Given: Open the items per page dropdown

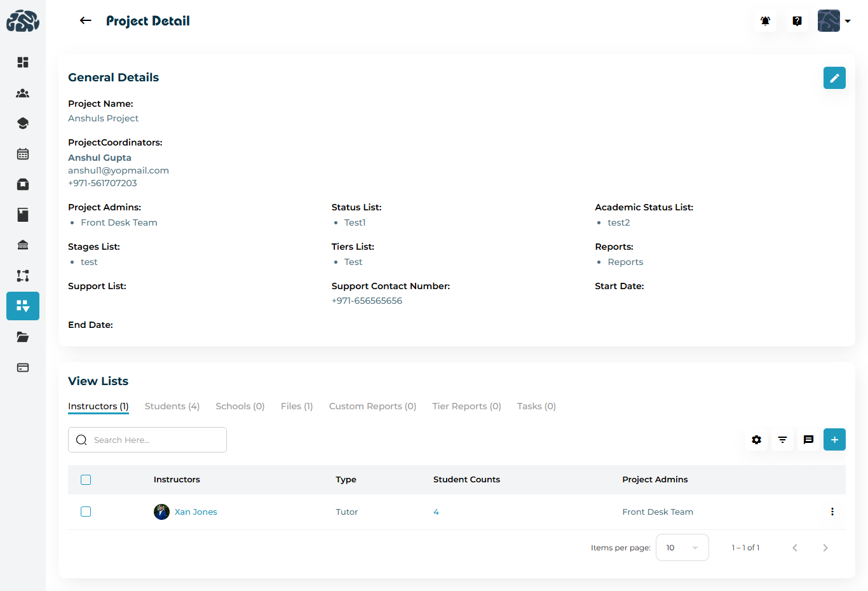Looking at the screenshot, I should [682, 548].
